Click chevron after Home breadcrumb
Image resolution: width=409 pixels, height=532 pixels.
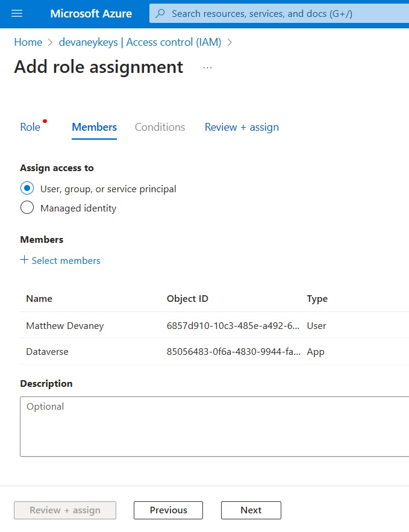(51, 42)
